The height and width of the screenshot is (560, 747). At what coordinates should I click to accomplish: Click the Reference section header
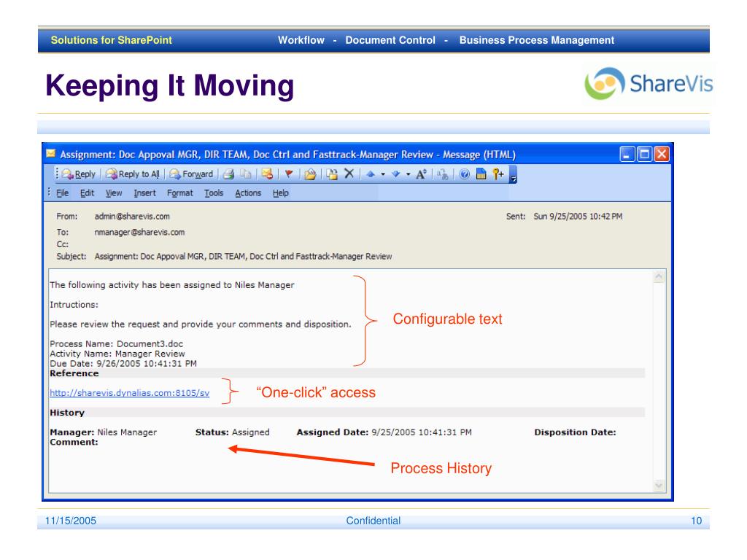pyautogui.click(x=74, y=373)
